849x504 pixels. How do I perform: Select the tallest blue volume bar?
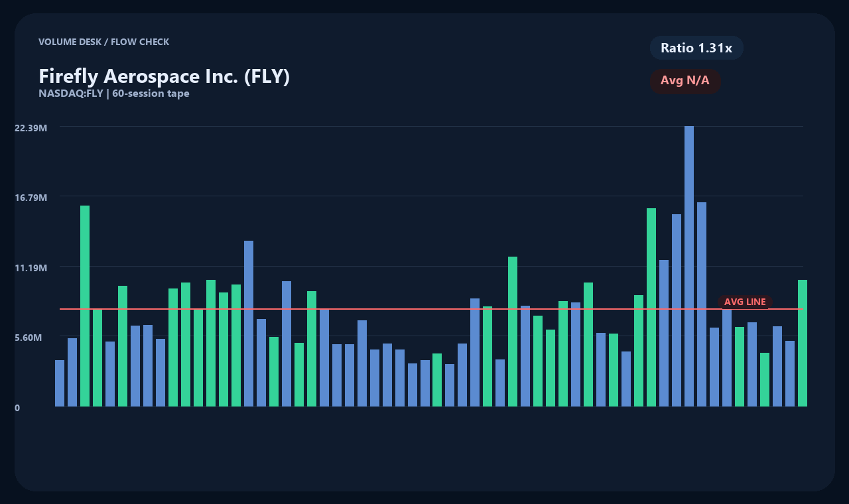coord(689,266)
